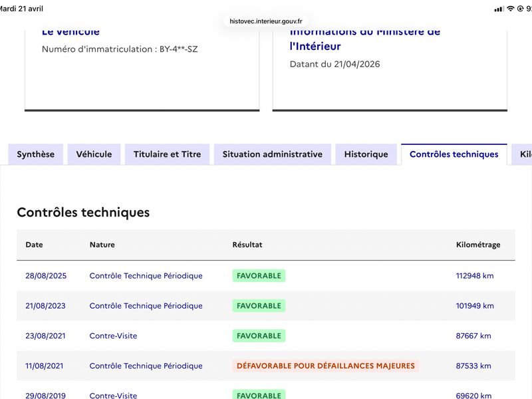Click the FAVORABLE badge for 21/08/2023
The image size is (532, 399).
[259, 306]
